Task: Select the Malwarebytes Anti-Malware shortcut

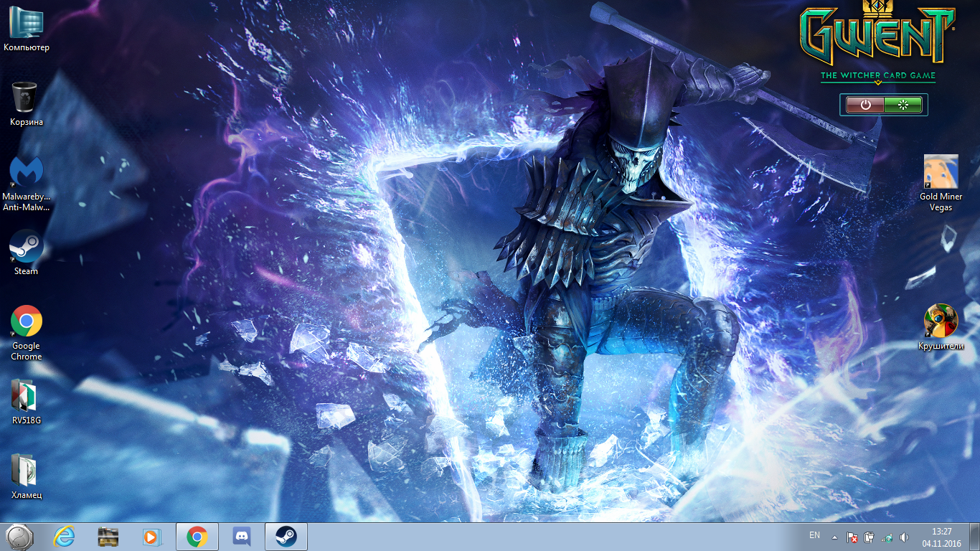Action: [x=26, y=184]
